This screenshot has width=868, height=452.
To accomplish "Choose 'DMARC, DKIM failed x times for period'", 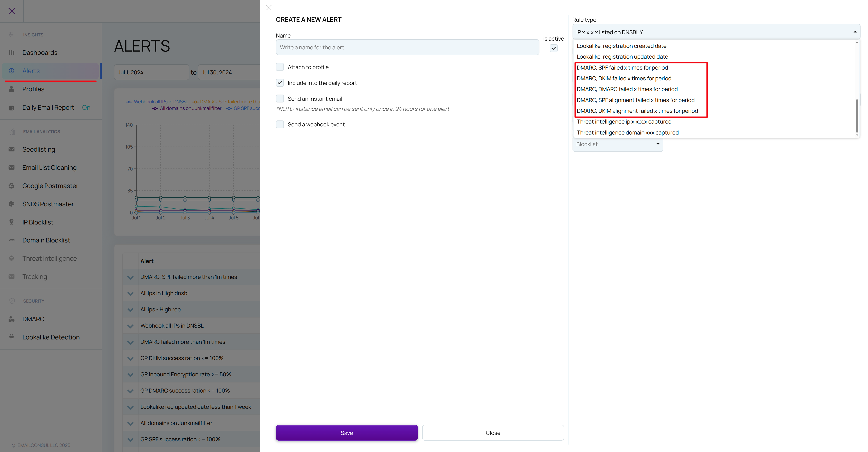I will [624, 78].
